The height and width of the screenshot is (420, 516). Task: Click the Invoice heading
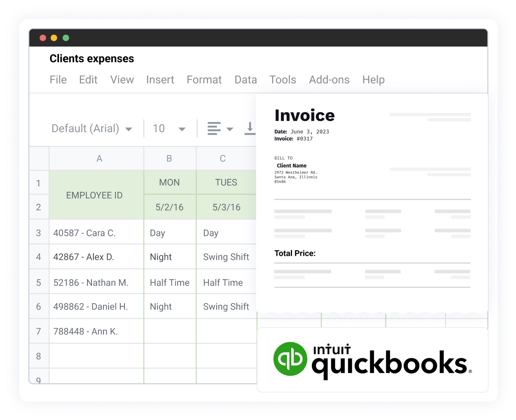pyautogui.click(x=304, y=115)
